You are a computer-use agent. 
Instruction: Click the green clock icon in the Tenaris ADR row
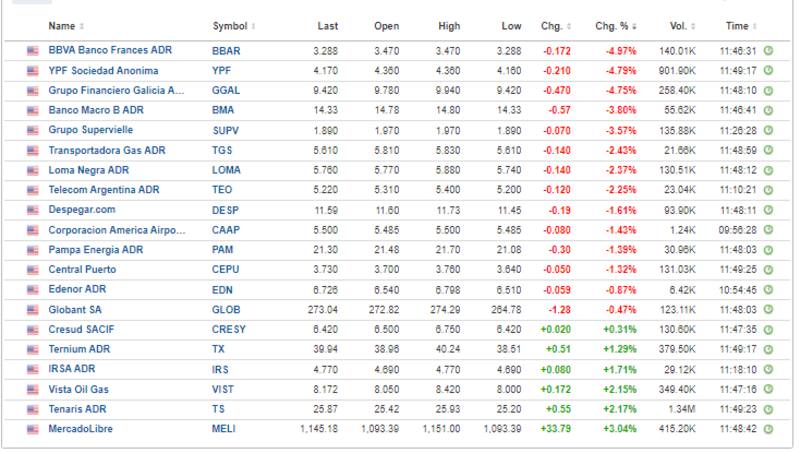(x=768, y=408)
